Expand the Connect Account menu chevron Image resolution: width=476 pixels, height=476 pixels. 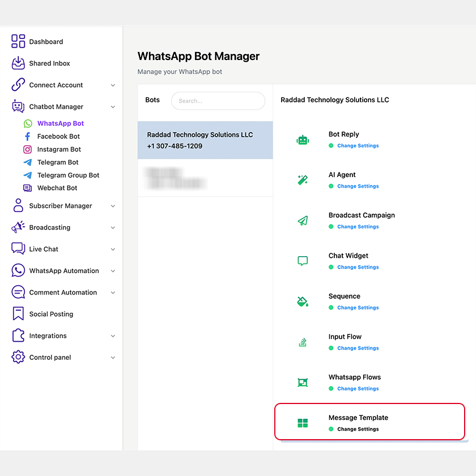pos(113,86)
